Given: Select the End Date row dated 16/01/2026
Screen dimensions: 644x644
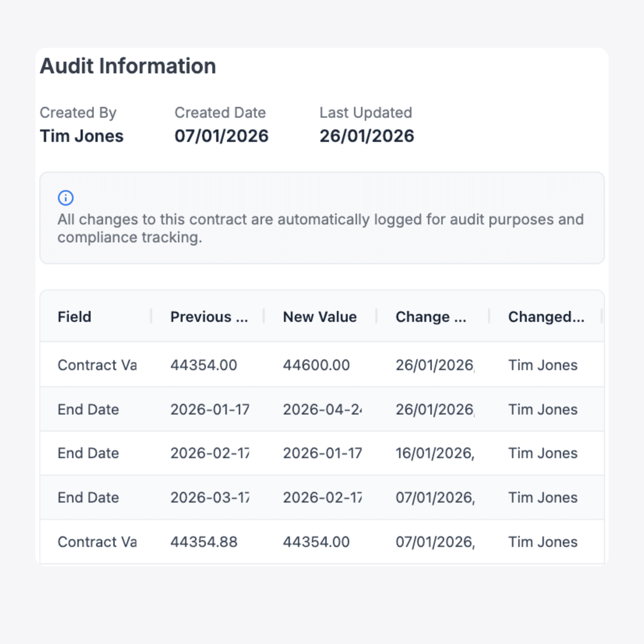Looking at the screenshot, I should click(x=322, y=453).
